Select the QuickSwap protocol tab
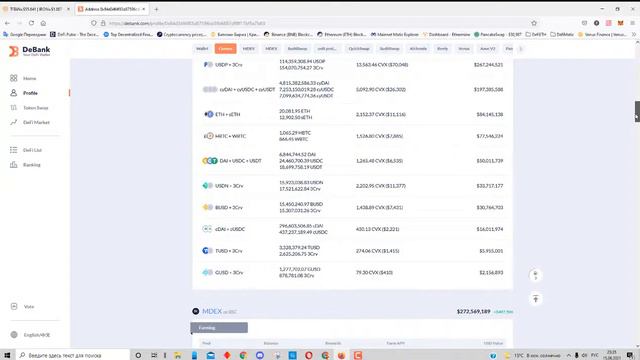The width and height of the screenshot is (640, 360). coord(359,49)
